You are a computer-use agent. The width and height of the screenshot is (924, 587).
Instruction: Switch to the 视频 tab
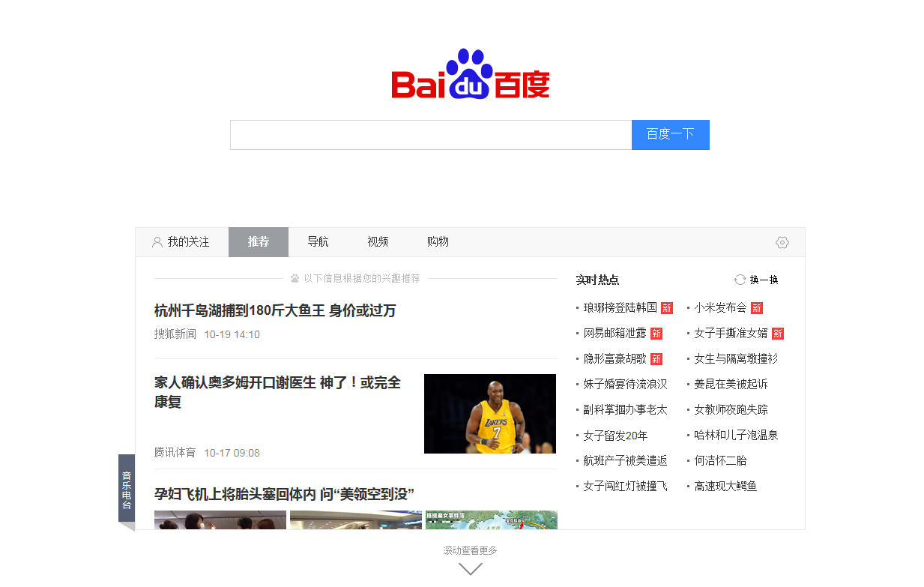(378, 242)
